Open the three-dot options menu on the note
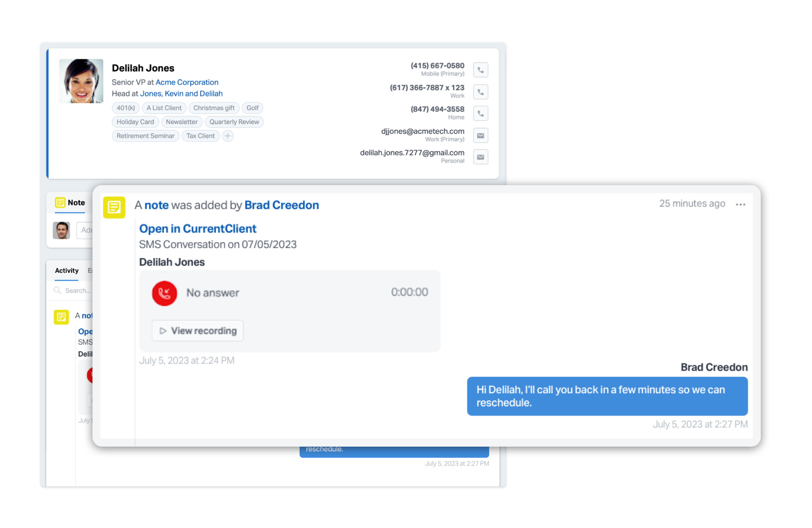 (x=740, y=204)
